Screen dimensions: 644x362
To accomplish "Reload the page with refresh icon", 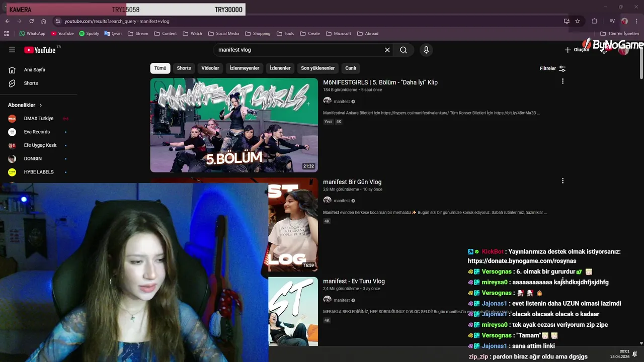I will (31, 21).
